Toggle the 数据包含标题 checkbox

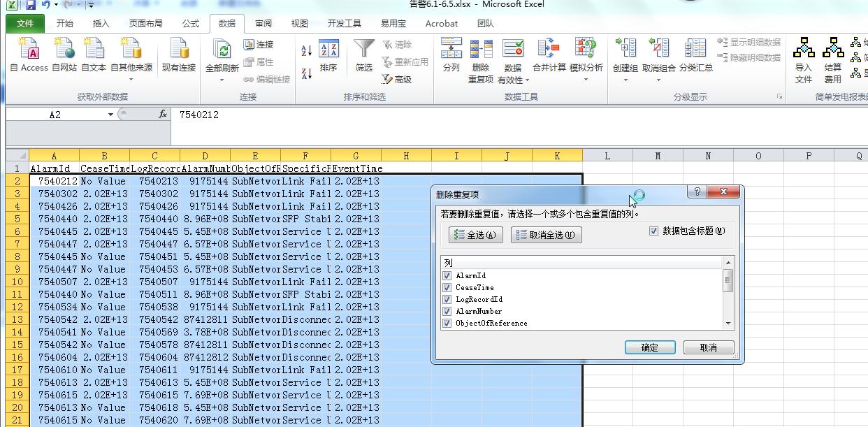tap(653, 232)
